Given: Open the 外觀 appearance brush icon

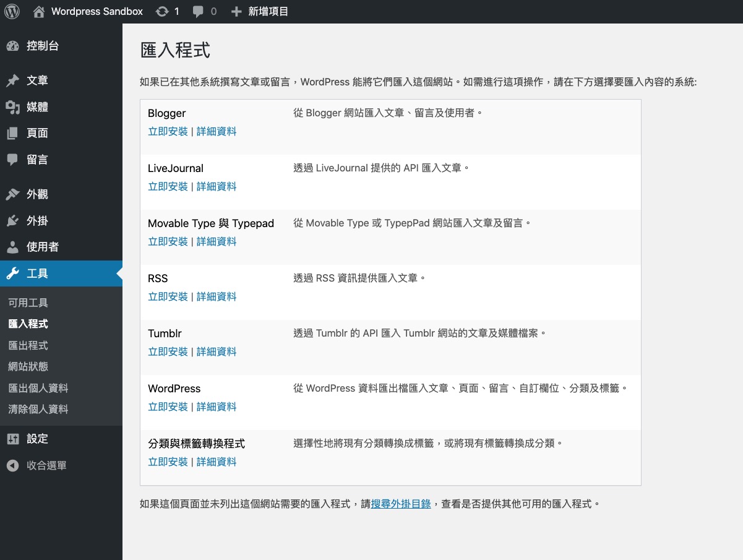Looking at the screenshot, I should (x=12, y=194).
